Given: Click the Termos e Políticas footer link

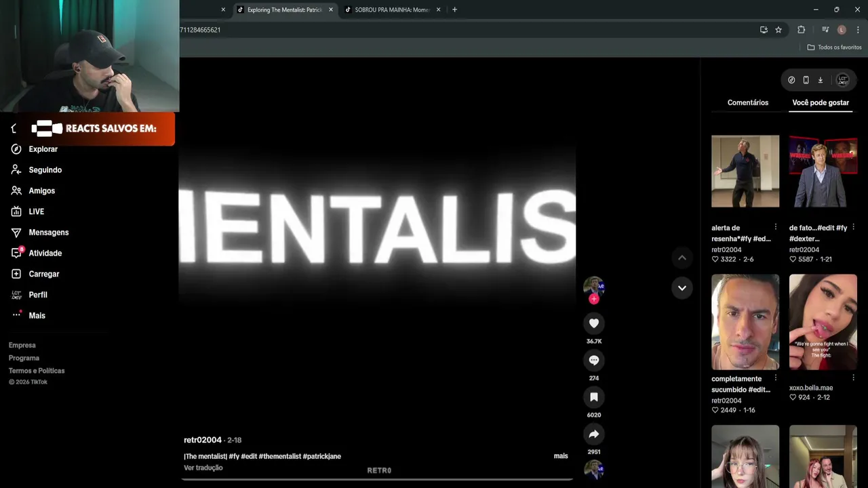Looking at the screenshot, I should coord(37,371).
